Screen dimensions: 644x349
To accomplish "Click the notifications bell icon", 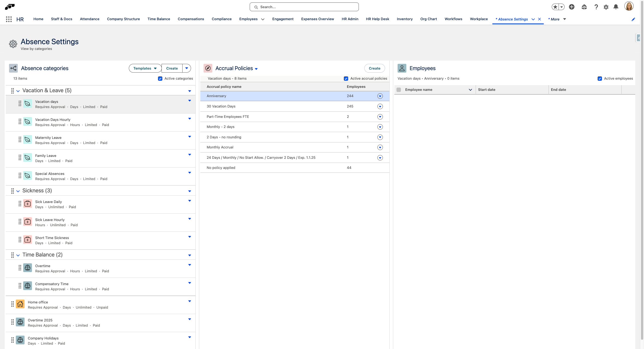I will click(x=616, y=7).
